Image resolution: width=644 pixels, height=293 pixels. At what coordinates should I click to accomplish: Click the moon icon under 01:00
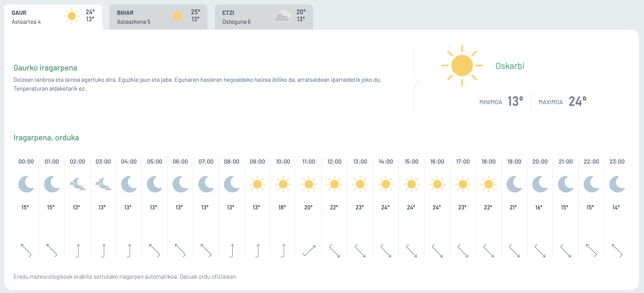click(52, 184)
